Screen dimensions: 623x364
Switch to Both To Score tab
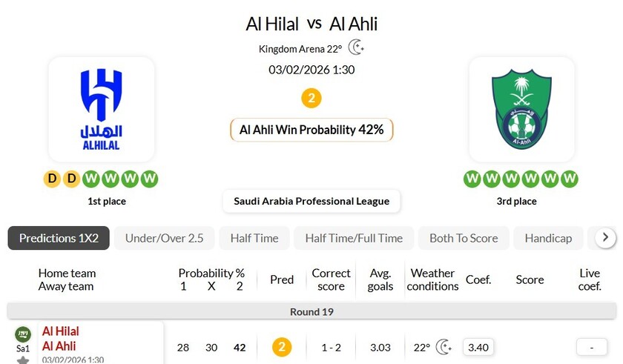[464, 238]
